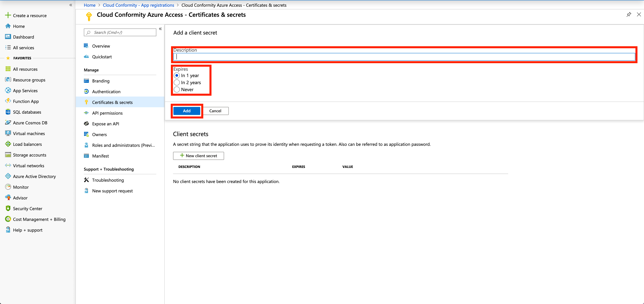Open Azure Cosmos DB planet icon
This screenshot has width=644, height=304.
[8, 123]
